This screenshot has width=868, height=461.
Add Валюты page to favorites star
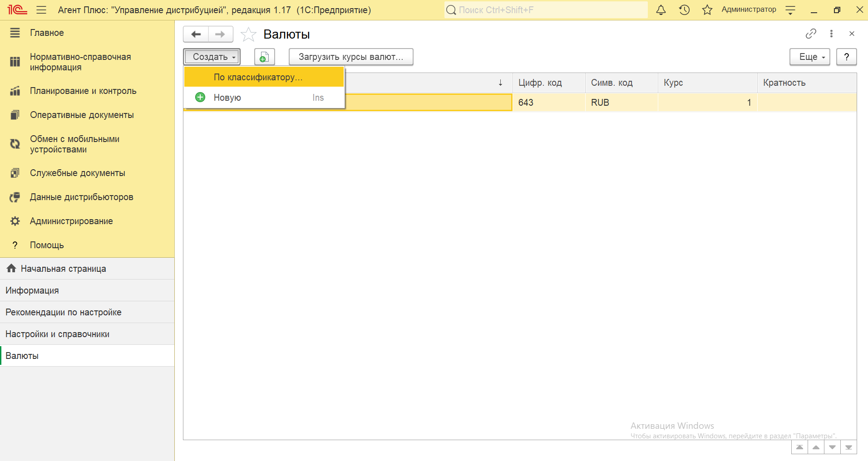point(248,34)
